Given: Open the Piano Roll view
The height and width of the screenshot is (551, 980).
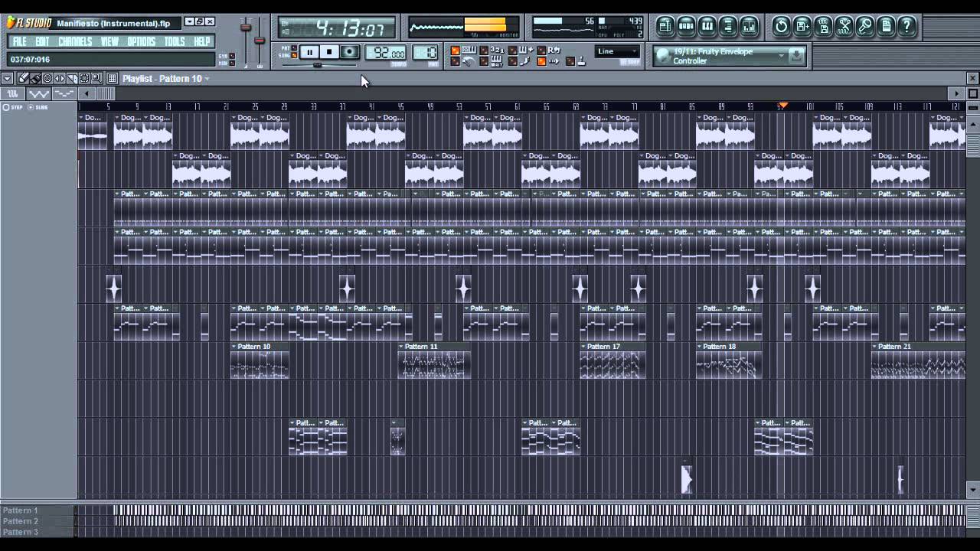Looking at the screenshot, I should pyautogui.click(x=707, y=26).
